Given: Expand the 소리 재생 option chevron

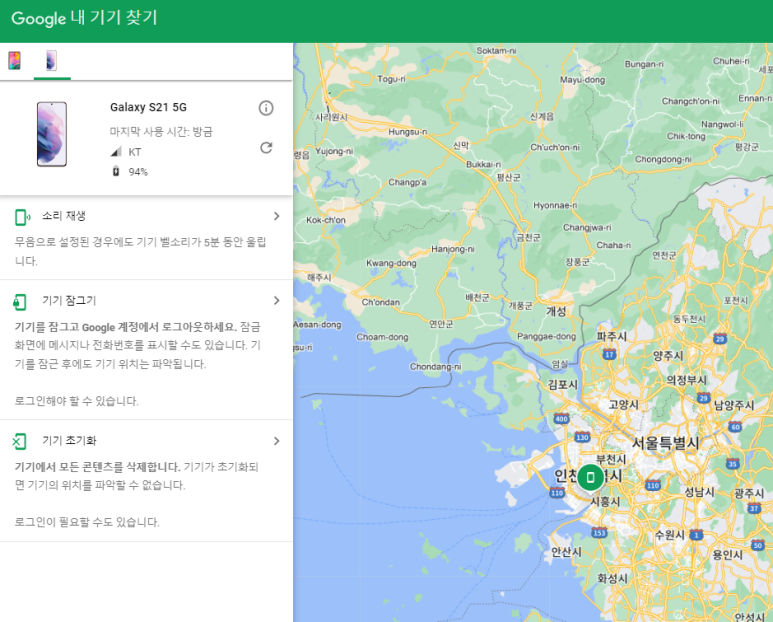Looking at the screenshot, I should [277, 216].
